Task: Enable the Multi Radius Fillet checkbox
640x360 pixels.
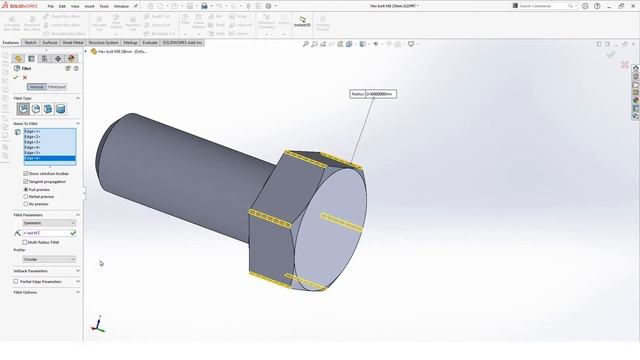Action: coord(25,242)
